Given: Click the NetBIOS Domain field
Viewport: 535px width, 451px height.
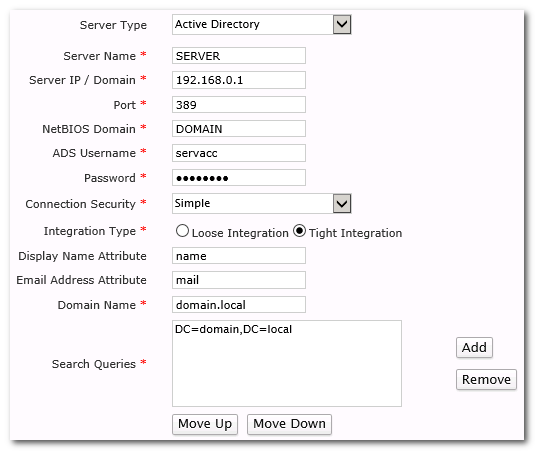Looking at the screenshot, I should pyautogui.click(x=239, y=129).
